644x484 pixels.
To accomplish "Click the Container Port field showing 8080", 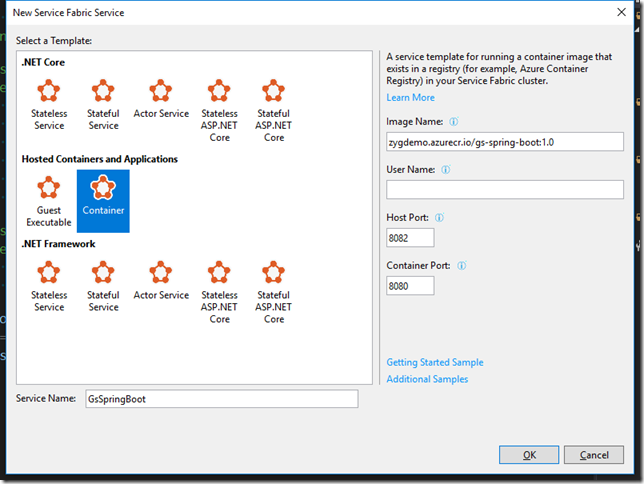I will point(410,286).
